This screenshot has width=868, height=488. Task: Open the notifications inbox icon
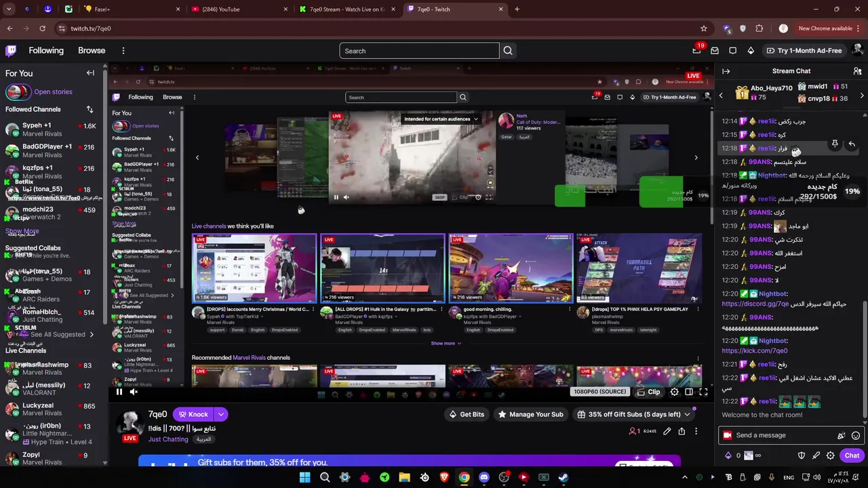[x=715, y=51]
